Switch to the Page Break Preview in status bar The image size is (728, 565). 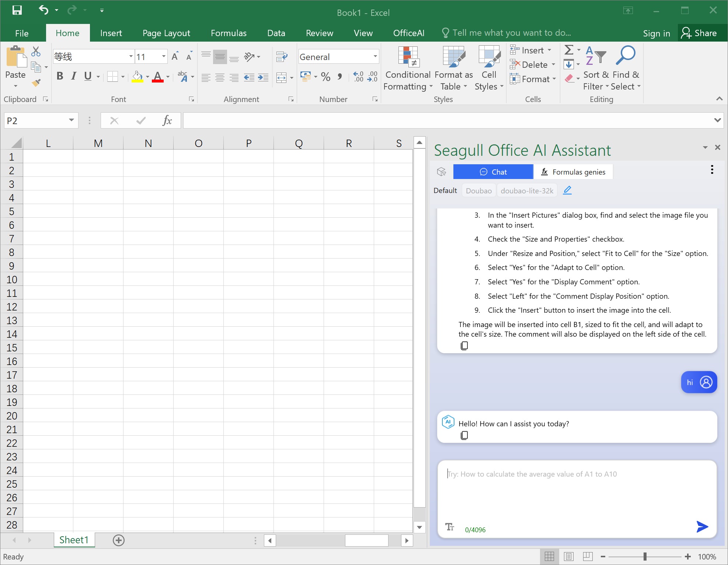[588, 557]
